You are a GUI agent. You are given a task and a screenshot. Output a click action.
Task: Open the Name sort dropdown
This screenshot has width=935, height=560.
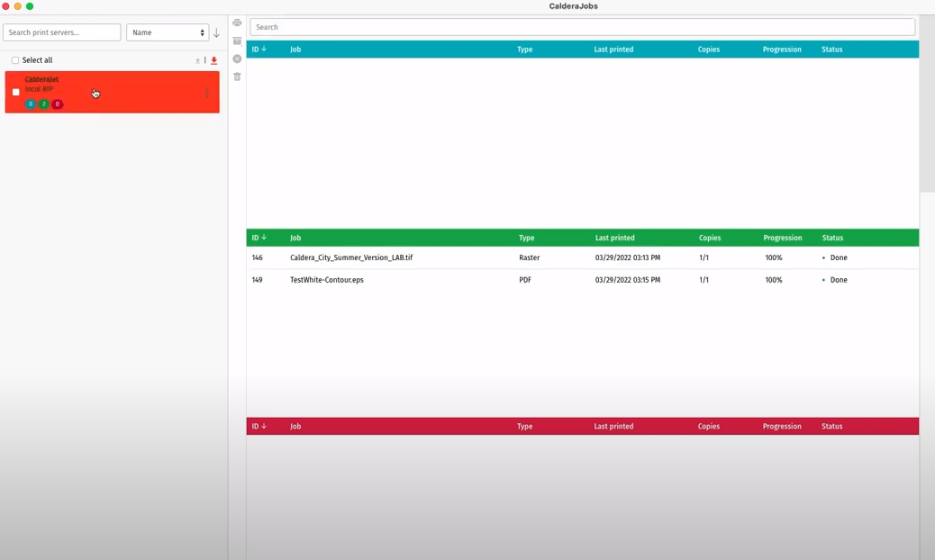point(168,32)
